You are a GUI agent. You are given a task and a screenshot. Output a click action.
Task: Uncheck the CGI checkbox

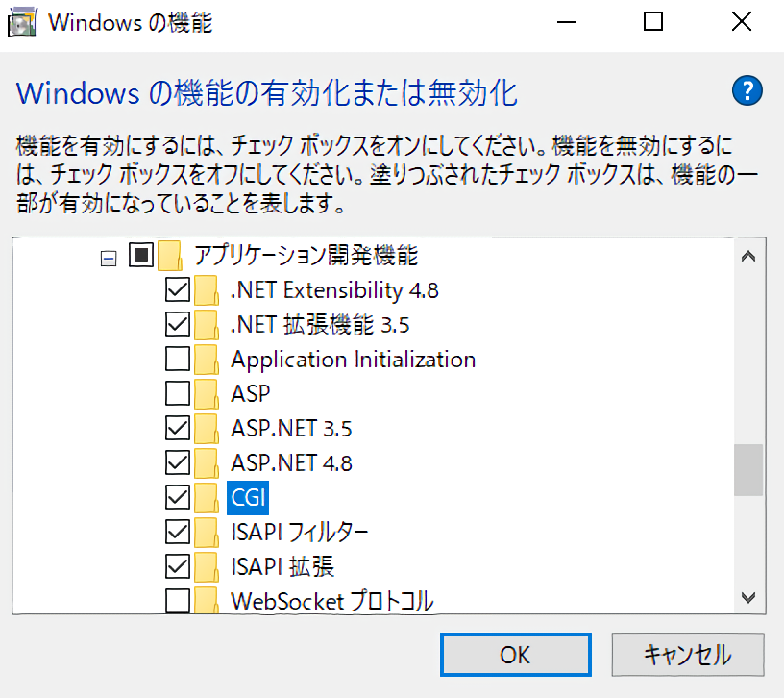(178, 497)
